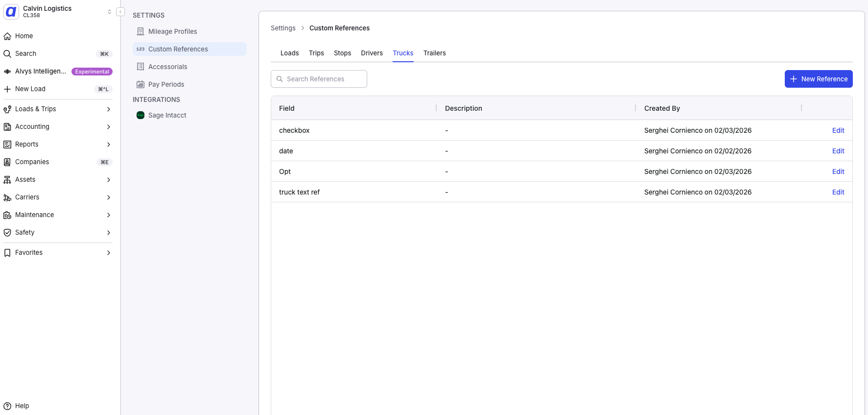Open Pay Periods settings
868x415 pixels.
tap(189, 84)
